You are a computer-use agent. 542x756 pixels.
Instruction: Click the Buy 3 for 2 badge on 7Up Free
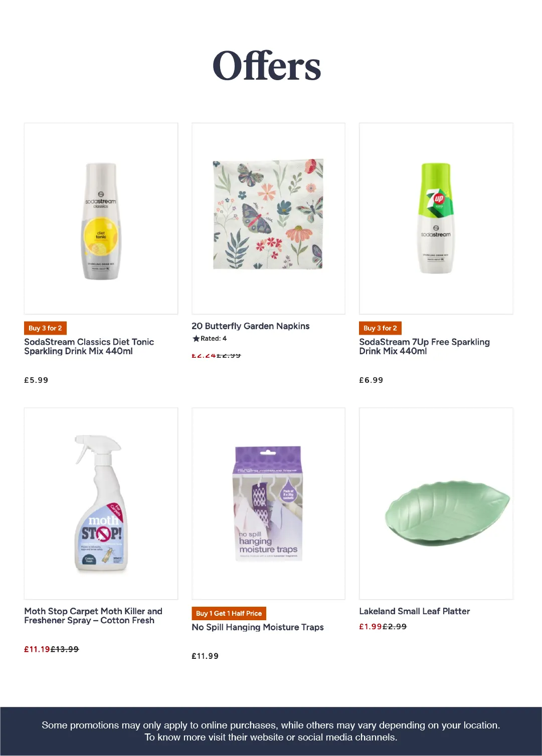(x=380, y=328)
